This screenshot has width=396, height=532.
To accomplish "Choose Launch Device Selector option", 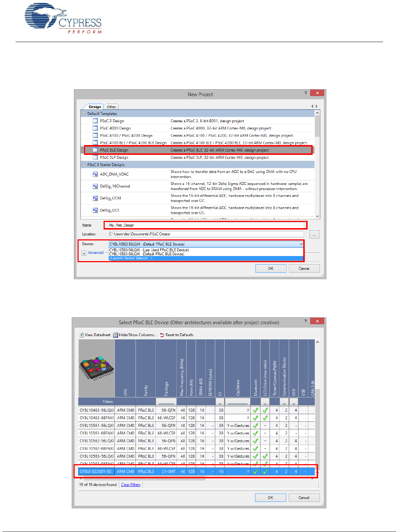I will click(x=206, y=258).
